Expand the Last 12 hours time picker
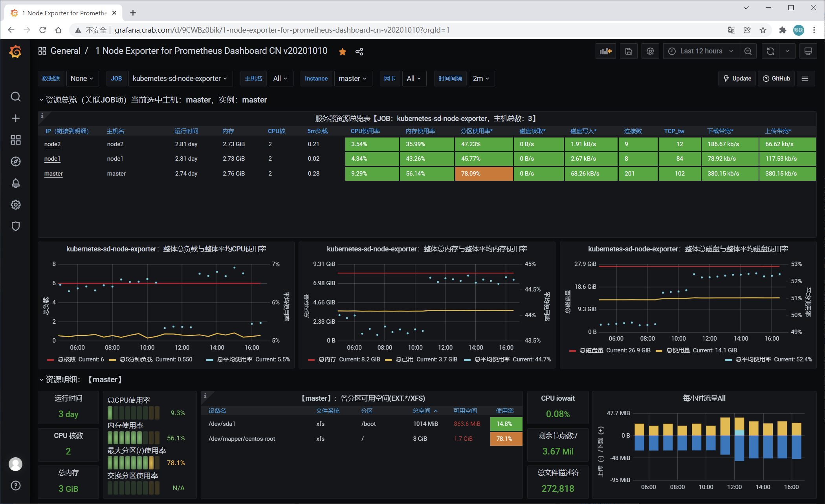Screen dimensions: 825x504 701,51
